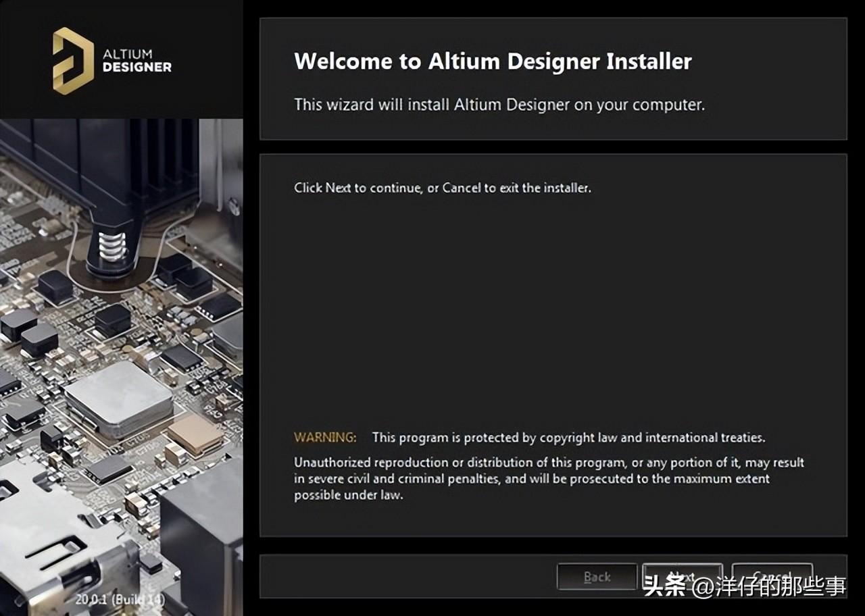Image resolution: width=865 pixels, height=616 pixels.
Task: Click the Cancel button to exit the installer
Action: (772, 577)
